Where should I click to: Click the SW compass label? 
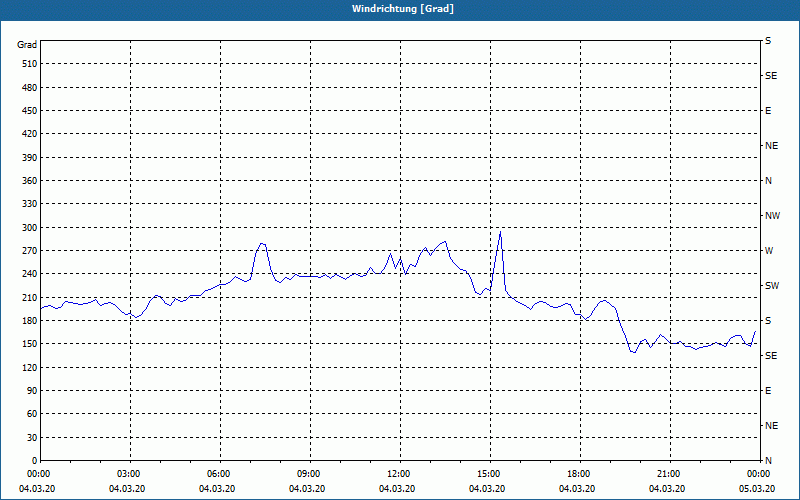click(x=772, y=286)
